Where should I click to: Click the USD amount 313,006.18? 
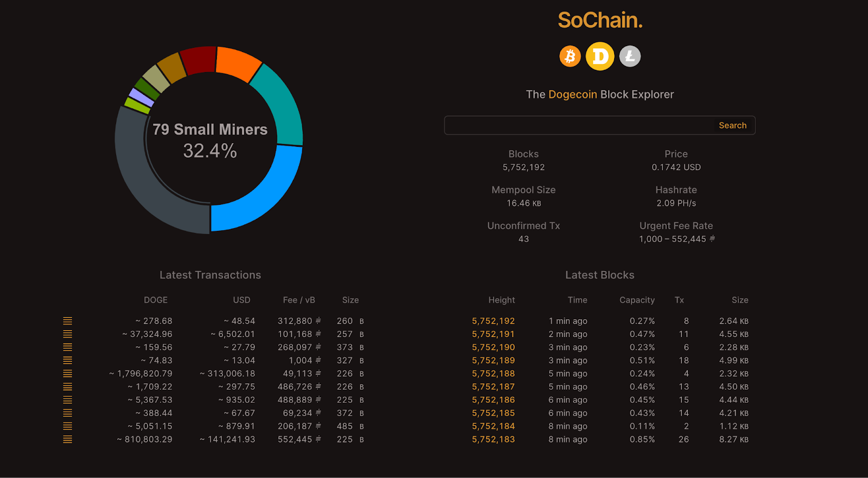[227, 373]
